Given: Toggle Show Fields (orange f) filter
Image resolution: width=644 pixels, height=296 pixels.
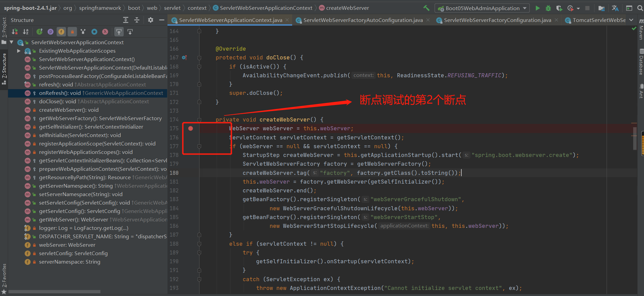Looking at the screenshot, I should 61,32.
